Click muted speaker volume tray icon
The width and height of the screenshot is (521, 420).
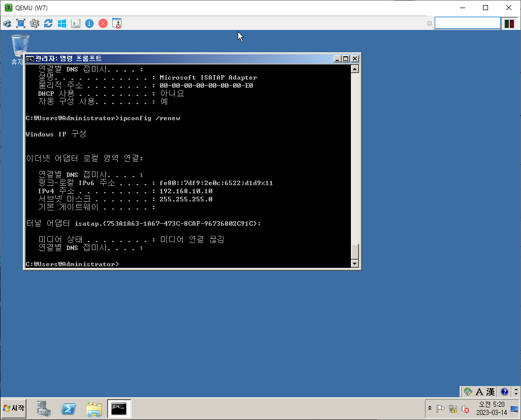coord(465,409)
